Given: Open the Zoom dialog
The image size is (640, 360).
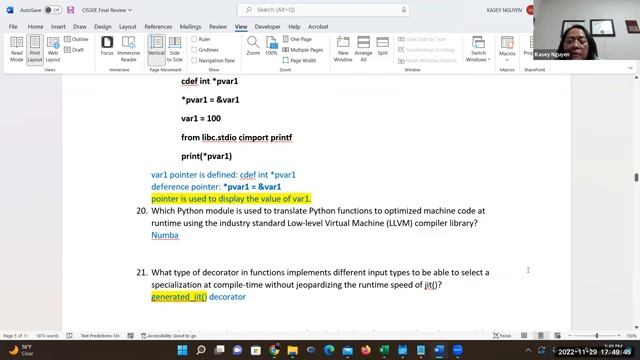Looking at the screenshot, I should (253, 46).
